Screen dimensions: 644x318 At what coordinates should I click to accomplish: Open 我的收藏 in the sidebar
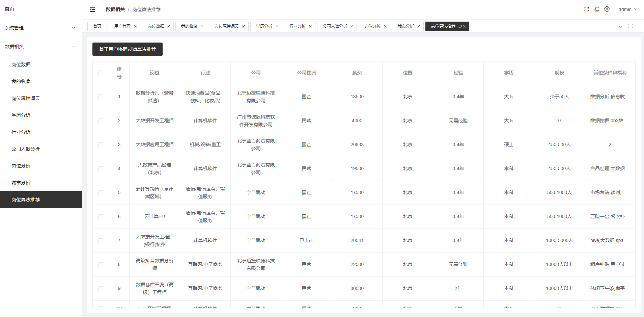(41, 81)
